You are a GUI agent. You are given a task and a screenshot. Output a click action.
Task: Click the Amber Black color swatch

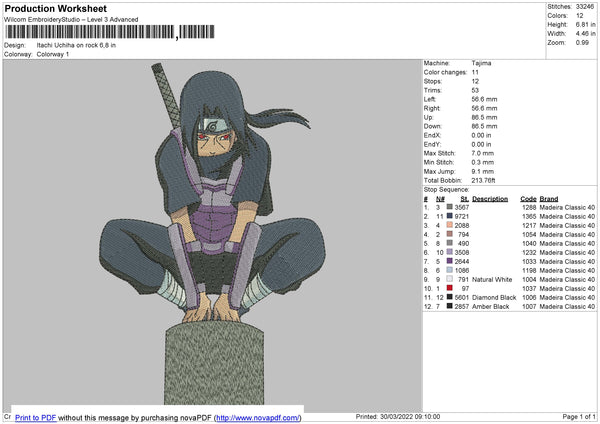tap(450, 306)
